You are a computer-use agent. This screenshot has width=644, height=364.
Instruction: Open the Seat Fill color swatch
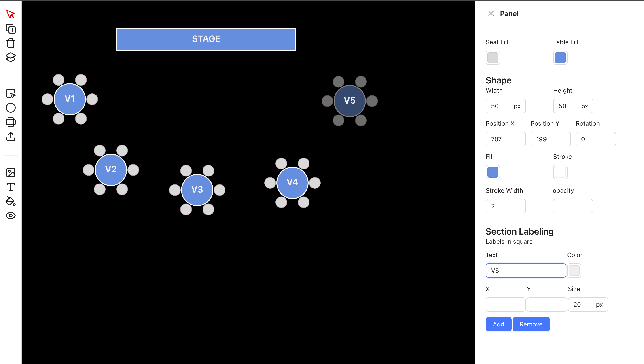click(x=492, y=58)
